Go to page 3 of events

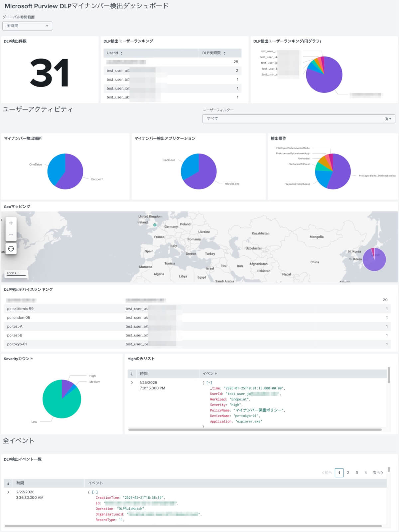[x=357, y=473]
